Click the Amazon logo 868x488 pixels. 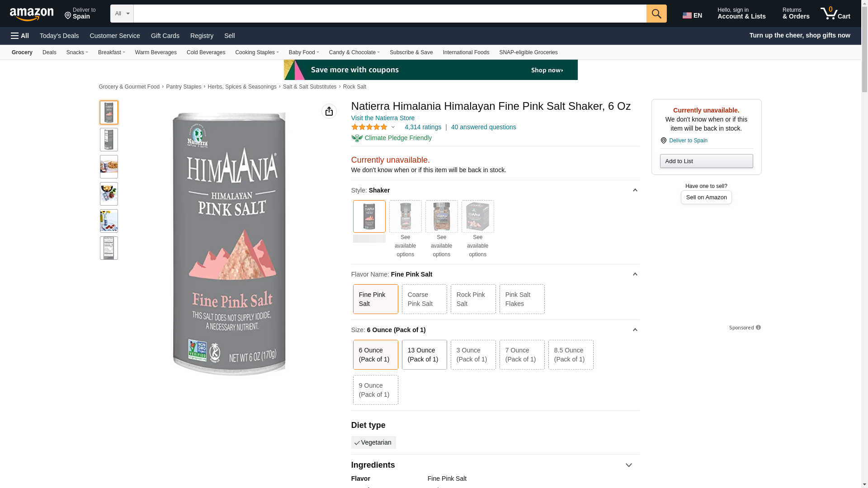click(x=32, y=14)
